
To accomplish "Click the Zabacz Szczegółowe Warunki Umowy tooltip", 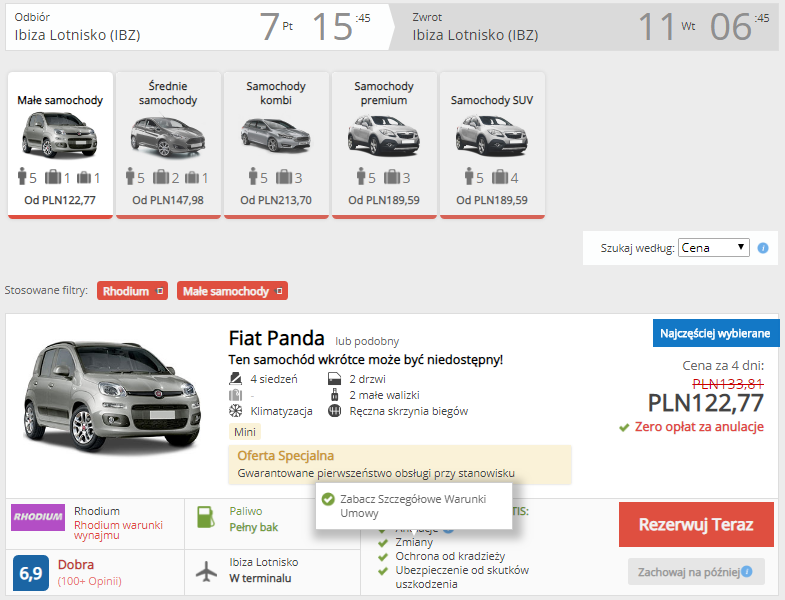I will click(414, 506).
